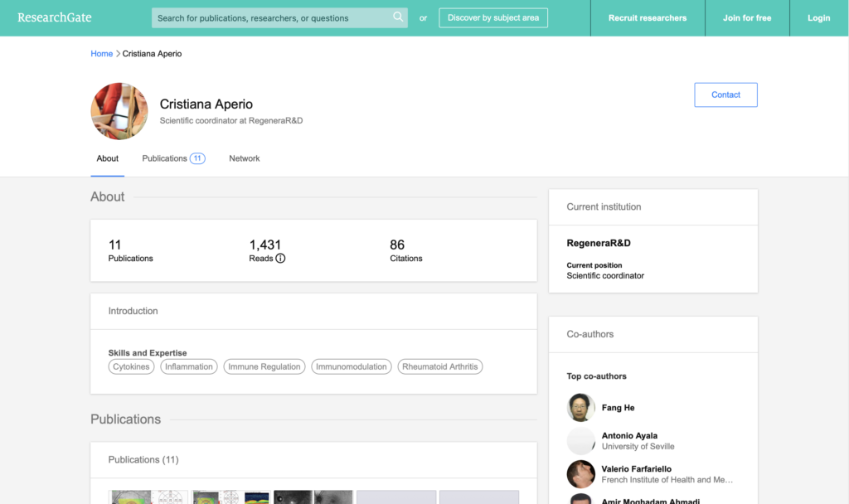Click the Contact button

[725, 94]
